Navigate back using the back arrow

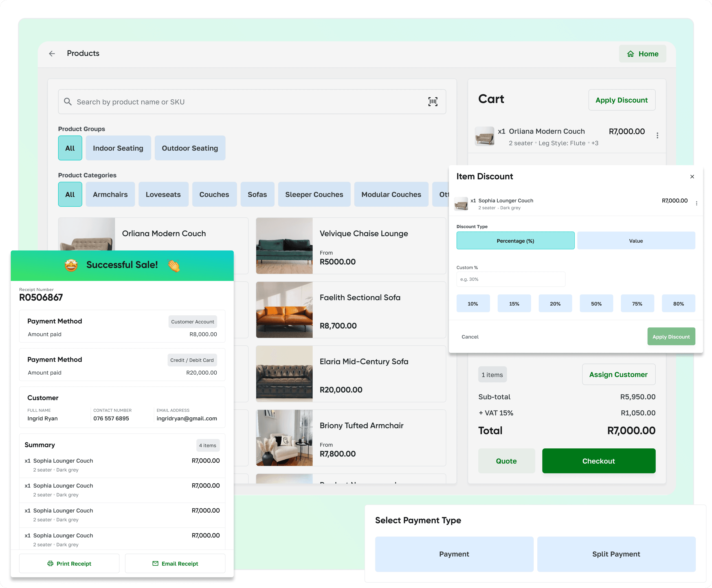coord(51,53)
